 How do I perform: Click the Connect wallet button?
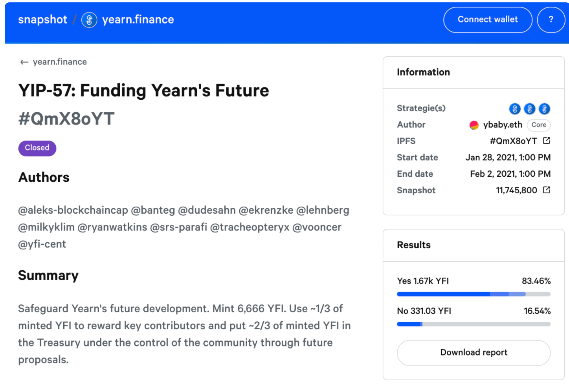point(488,20)
